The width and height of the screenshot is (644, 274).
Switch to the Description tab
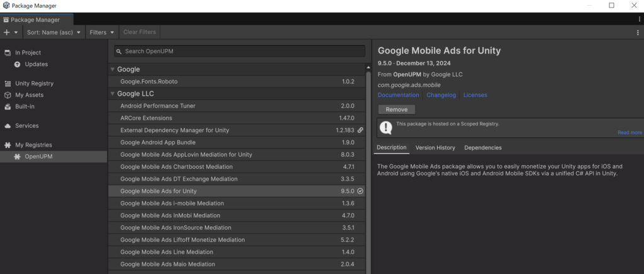coord(392,147)
